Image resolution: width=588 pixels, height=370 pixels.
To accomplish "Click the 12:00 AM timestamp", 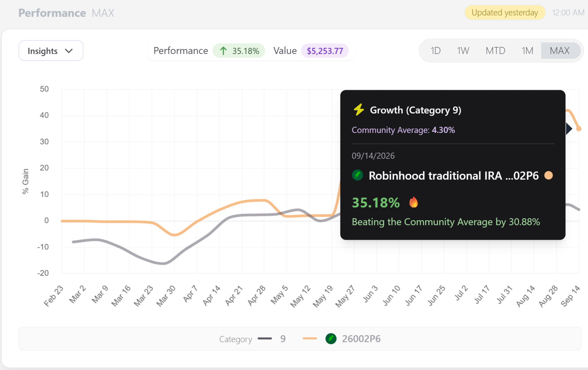I will coord(568,12).
